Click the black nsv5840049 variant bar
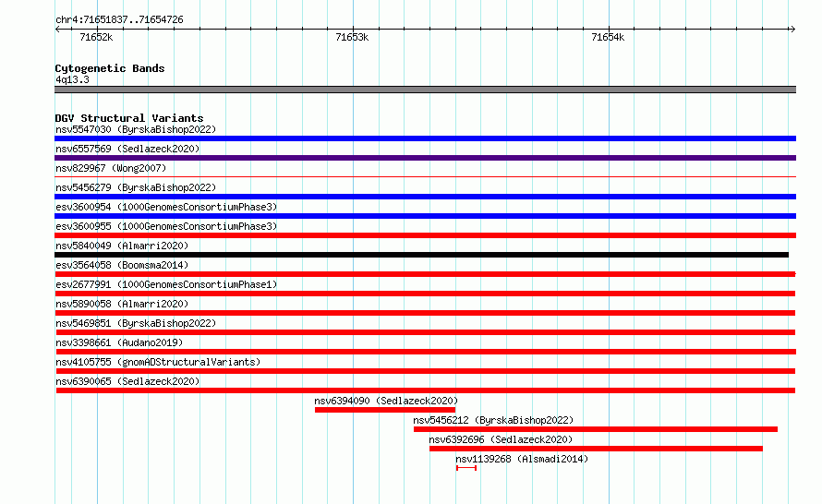The height and width of the screenshot is (504, 822). (421, 255)
